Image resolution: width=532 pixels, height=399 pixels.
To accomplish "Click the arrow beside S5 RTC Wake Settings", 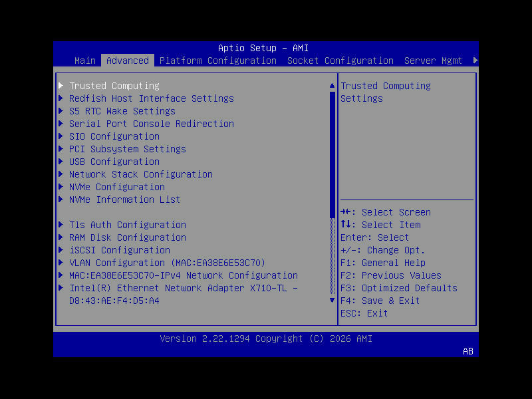I will [61, 111].
